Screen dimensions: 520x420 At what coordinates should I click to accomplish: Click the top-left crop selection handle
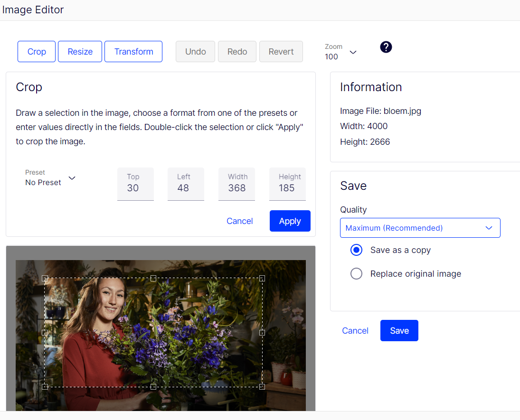pyautogui.click(x=45, y=279)
